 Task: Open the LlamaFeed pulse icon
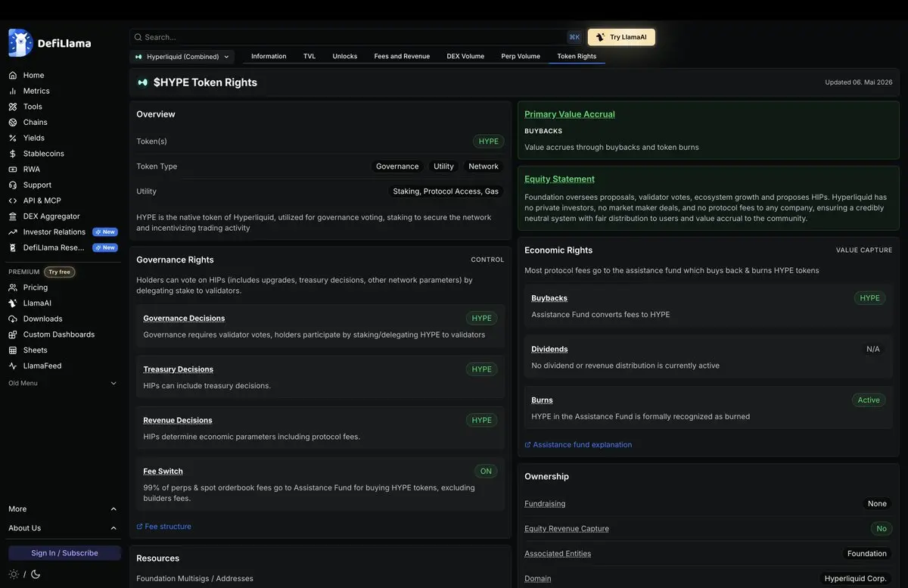click(x=13, y=366)
